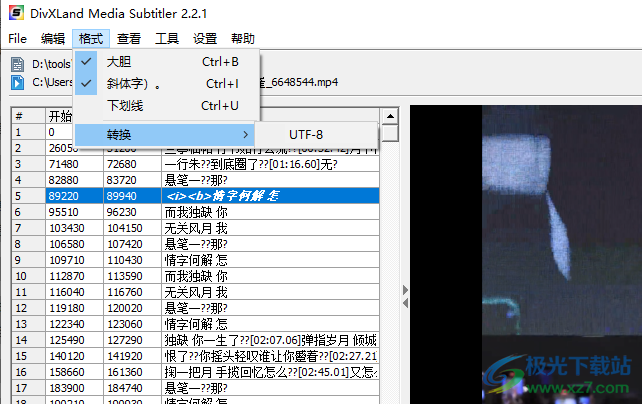Select row 13 text 情字何解 怎
The width and height of the screenshot is (642, 404).
point(196,324)
